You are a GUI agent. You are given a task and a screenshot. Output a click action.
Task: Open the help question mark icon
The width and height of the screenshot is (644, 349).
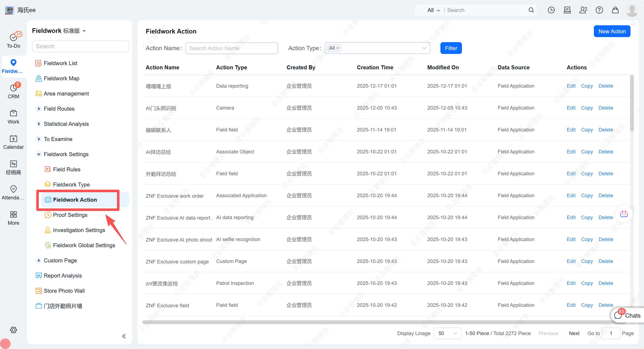pyautogui.click(x=599, y=10)
